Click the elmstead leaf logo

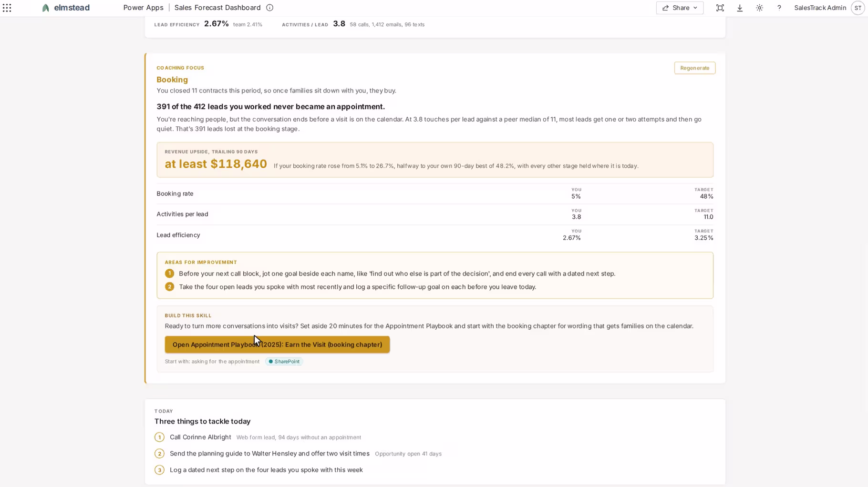click(x=46, y=8)
